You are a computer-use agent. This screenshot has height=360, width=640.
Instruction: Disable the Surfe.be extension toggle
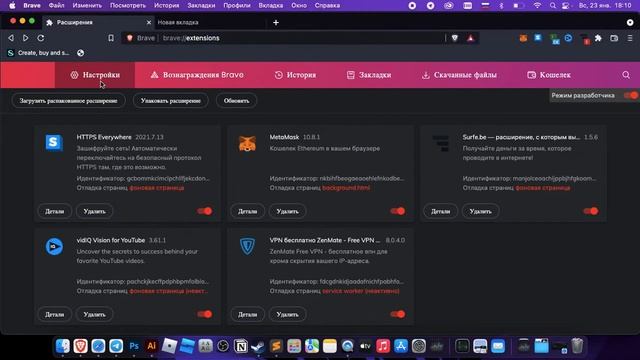coord(591,211)
